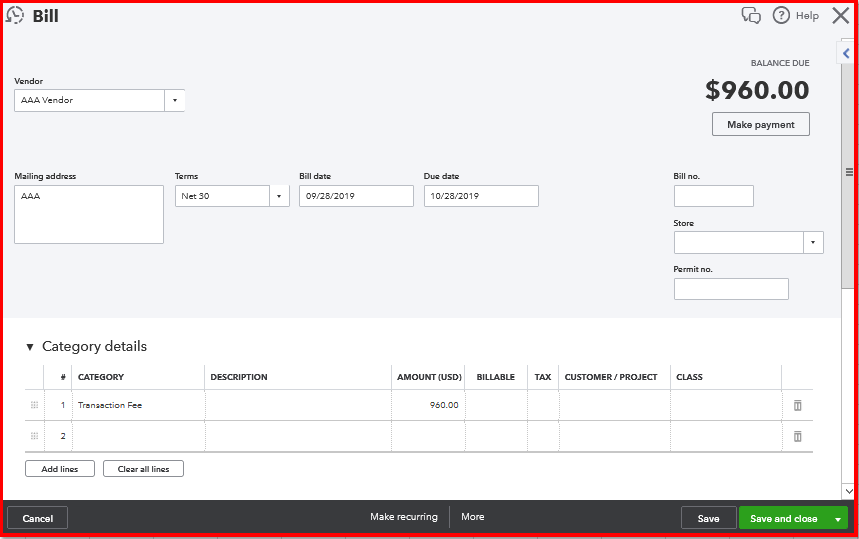859x539 pixels.
Task: Delete row 1 Transaction Fee trash icon
Action: click(x=798, y=405)
